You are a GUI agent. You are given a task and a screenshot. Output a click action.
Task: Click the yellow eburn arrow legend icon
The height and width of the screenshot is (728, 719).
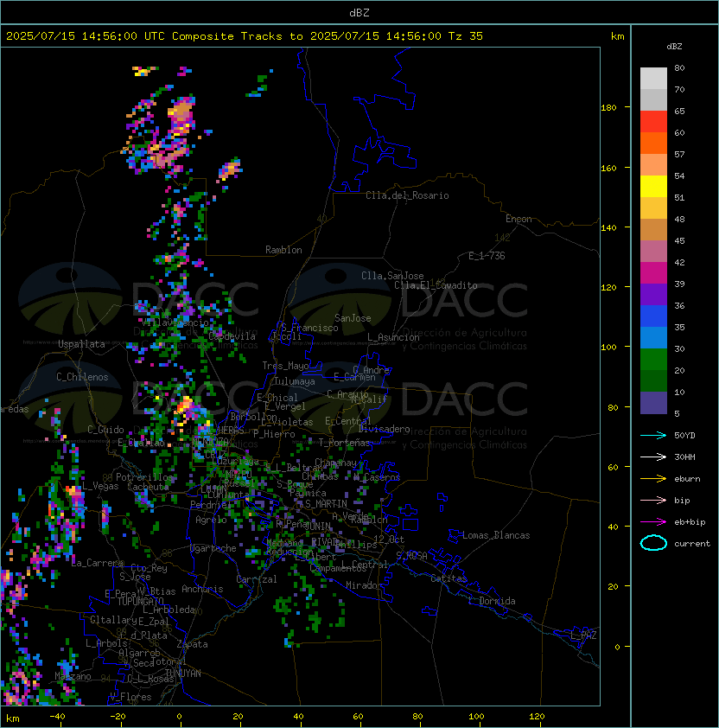(653, 479)
